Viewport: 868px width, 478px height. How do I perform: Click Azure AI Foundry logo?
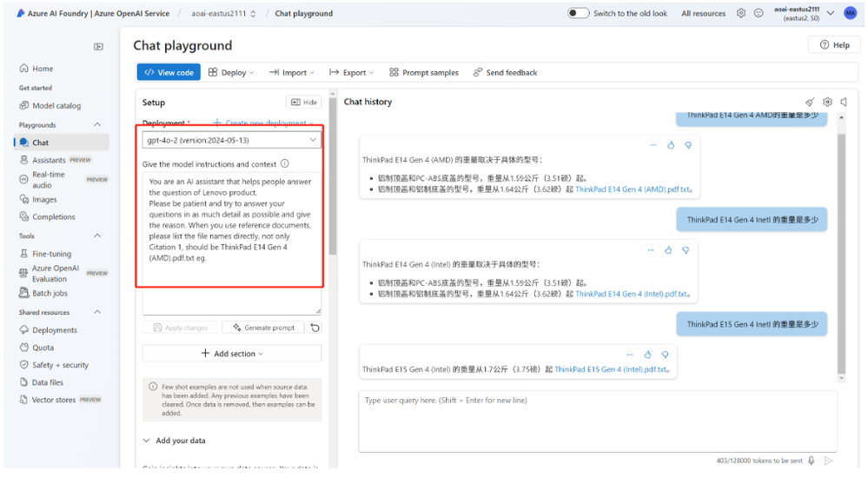pos(21,13)
